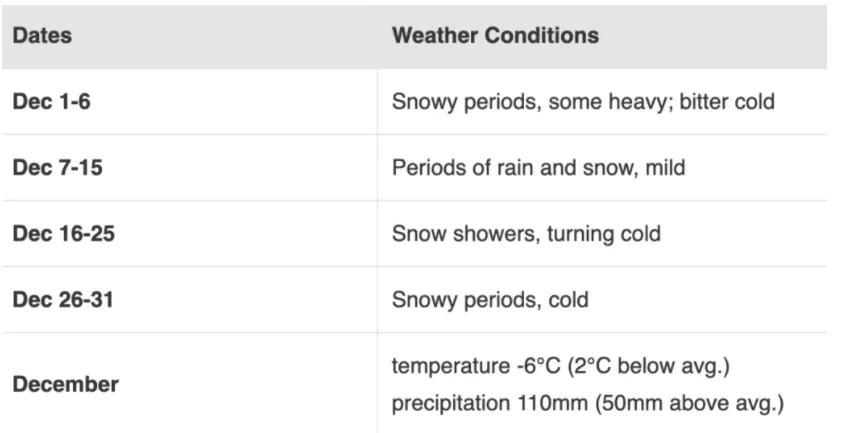The image size is (842, 433).
Task: Click 'Snowy periods' in Dec 26-31 row
Action: click(x=464, y=299)
